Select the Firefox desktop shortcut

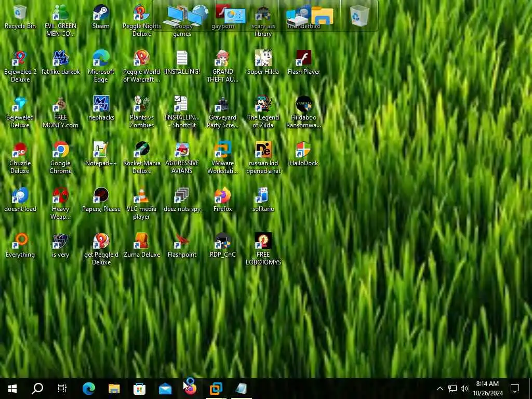[x=222, y=200]
